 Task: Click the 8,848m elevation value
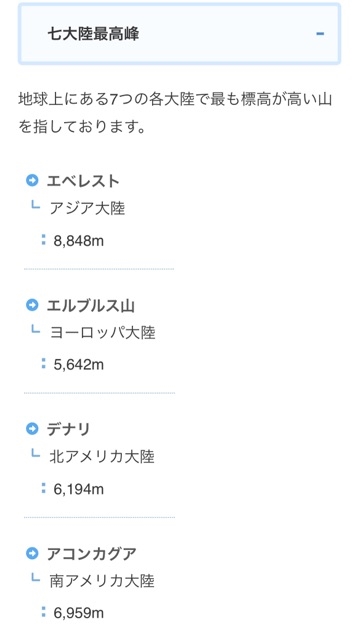pos(79,241)
